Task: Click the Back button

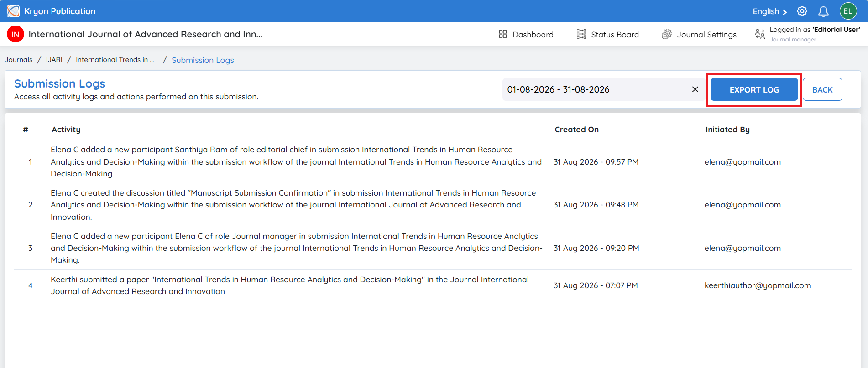Action: (x=822, y=90)
